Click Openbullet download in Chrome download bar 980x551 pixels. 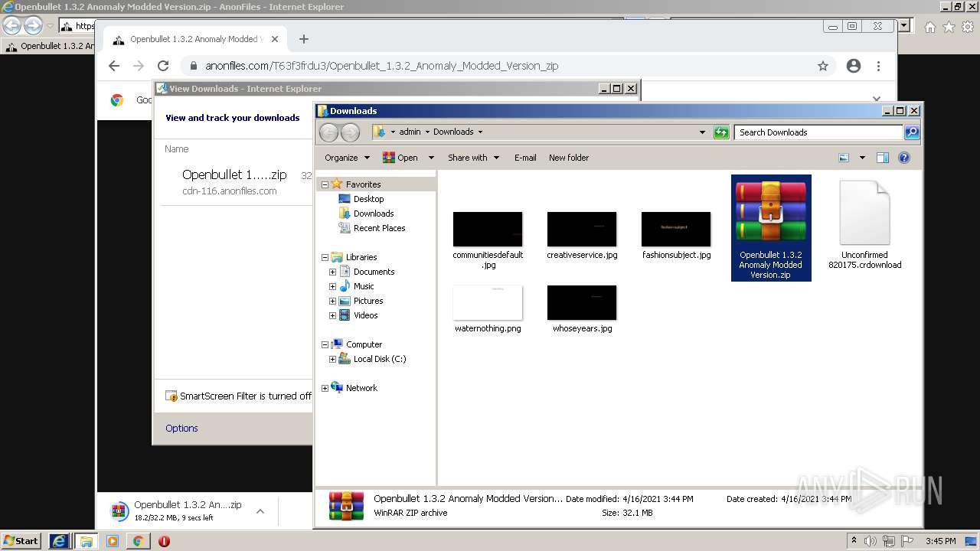[178, 510]
